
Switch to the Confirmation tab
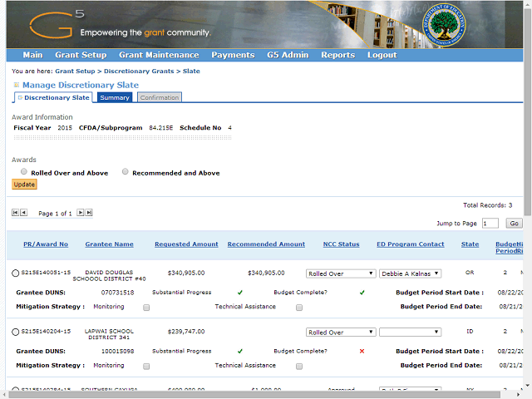[x=160, y=98]
